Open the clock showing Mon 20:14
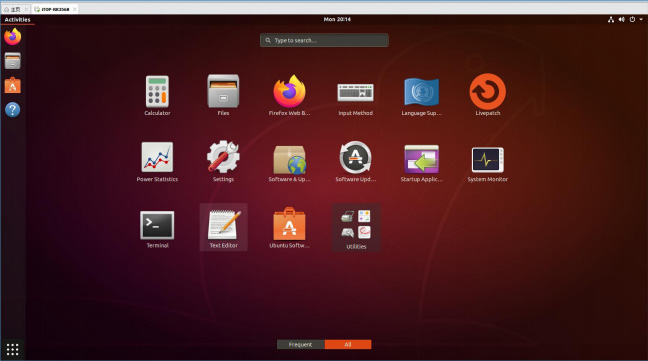Viewport: 648px width, 361px height. tap(337, 19)
